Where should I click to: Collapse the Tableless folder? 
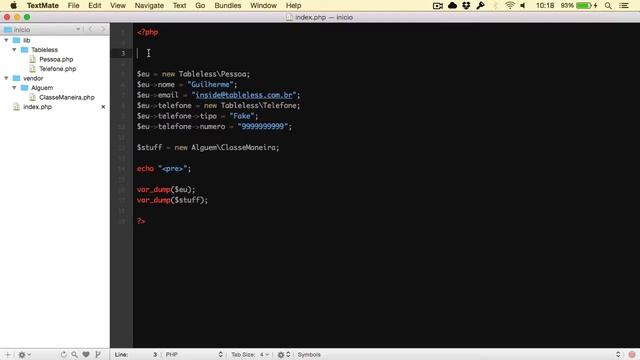pyautogui.click(x=14, y=50)
